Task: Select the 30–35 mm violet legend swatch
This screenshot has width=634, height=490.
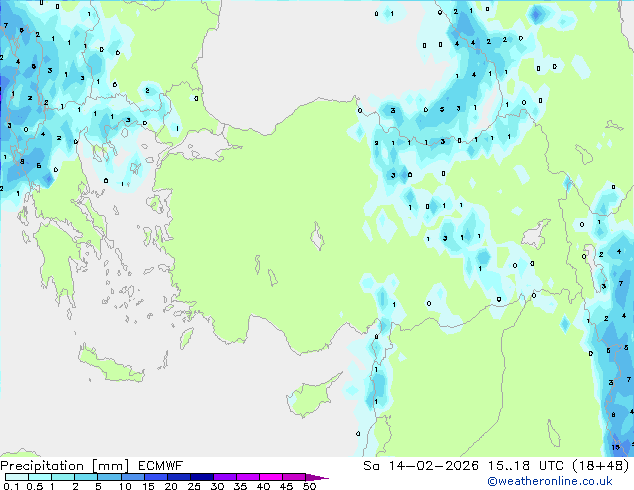Action: coord(225,477)
